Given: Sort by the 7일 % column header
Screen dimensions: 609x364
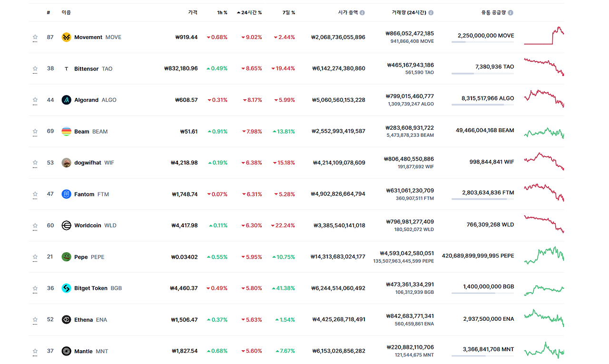Looking at the screenshot, I should pyautogui.click(x=288, y=12).
